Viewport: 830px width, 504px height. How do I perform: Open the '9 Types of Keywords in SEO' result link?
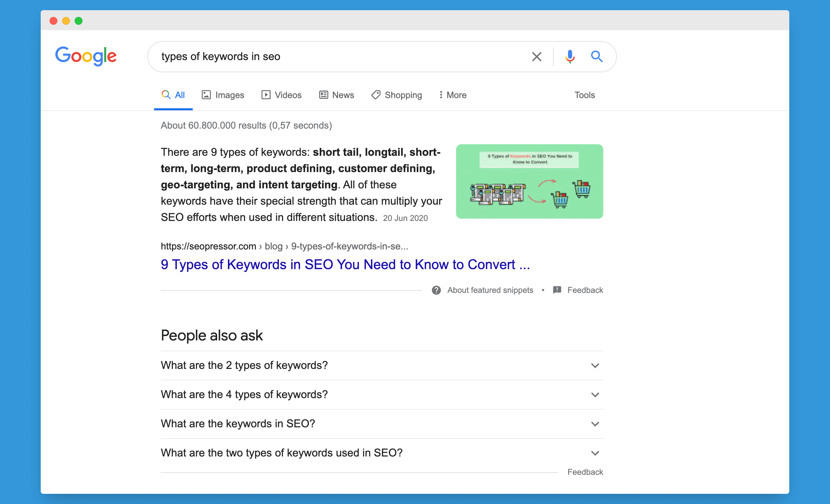click(x=345, y=264)
